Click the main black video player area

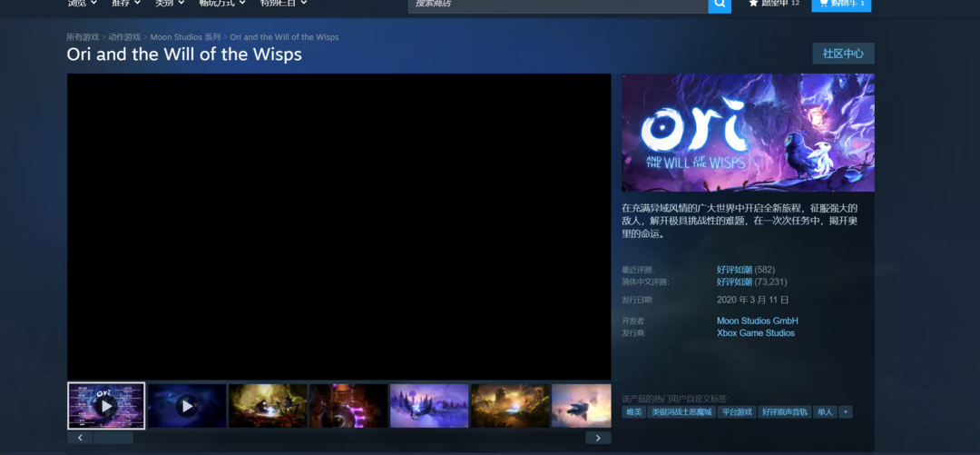pos(338,226)
